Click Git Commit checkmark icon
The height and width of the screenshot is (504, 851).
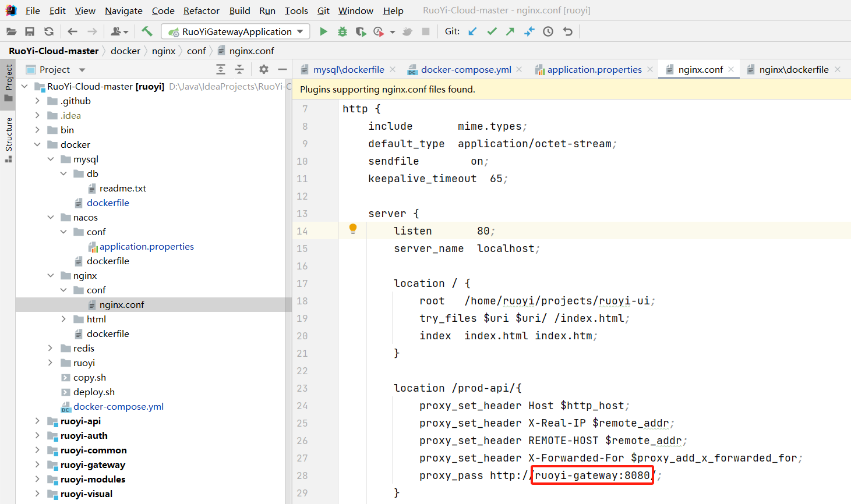492,31
